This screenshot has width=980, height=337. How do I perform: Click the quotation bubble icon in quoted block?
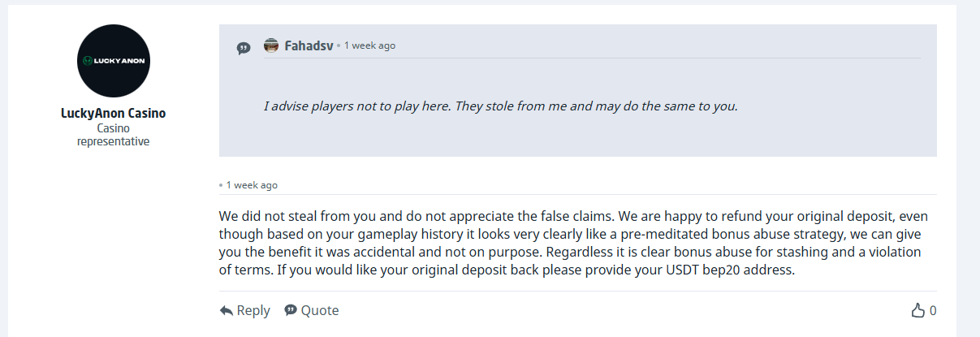[x=244, y=48]
